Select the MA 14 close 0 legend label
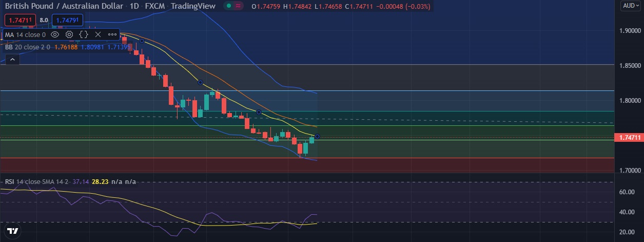Screen dimensions: 644x242 (x=25, y=34)
